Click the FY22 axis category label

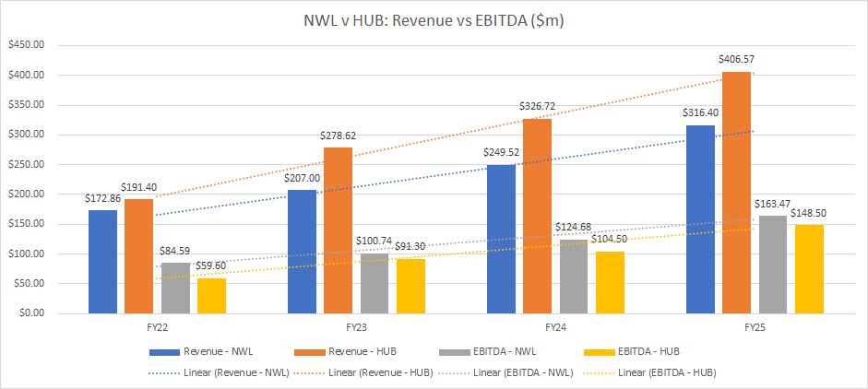157,328
